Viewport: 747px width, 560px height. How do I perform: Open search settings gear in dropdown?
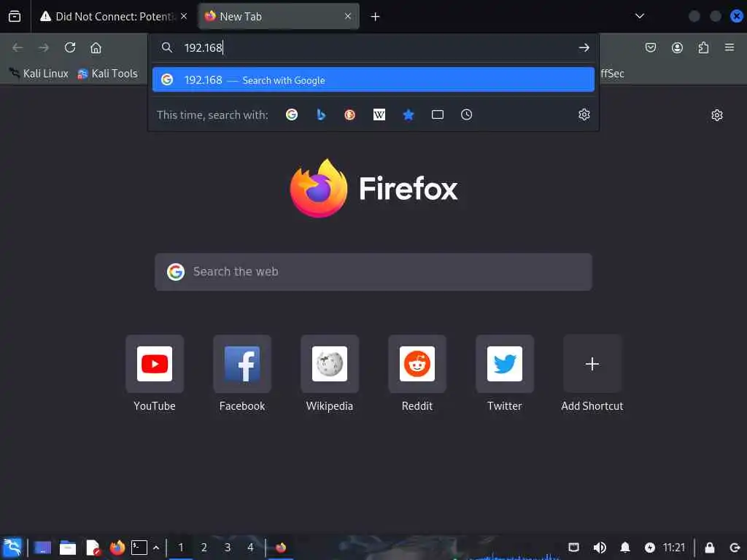pos(584,114)
